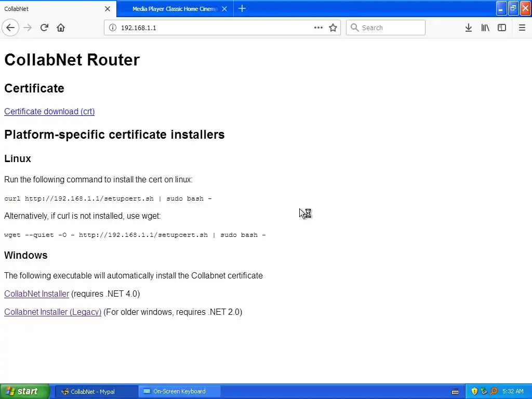Open the browser home page
The width and height of the screenshot is (532, 399).
61,28
